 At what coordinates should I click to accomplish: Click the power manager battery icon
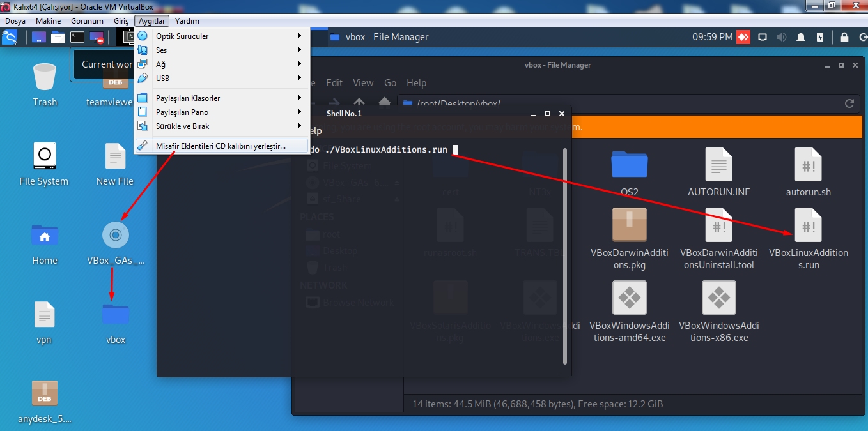(820, 37)
